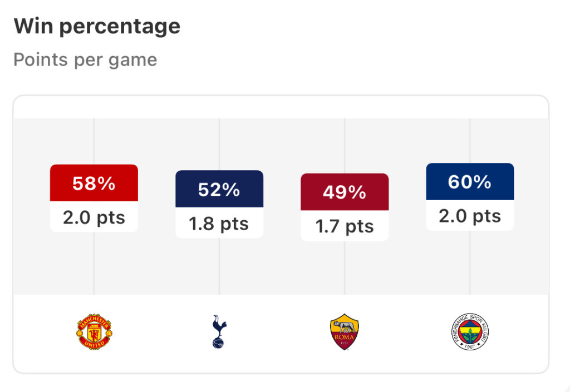Click the 2.0 pts label under 60%
The image size is (570, 392).
tap(470, 216)
